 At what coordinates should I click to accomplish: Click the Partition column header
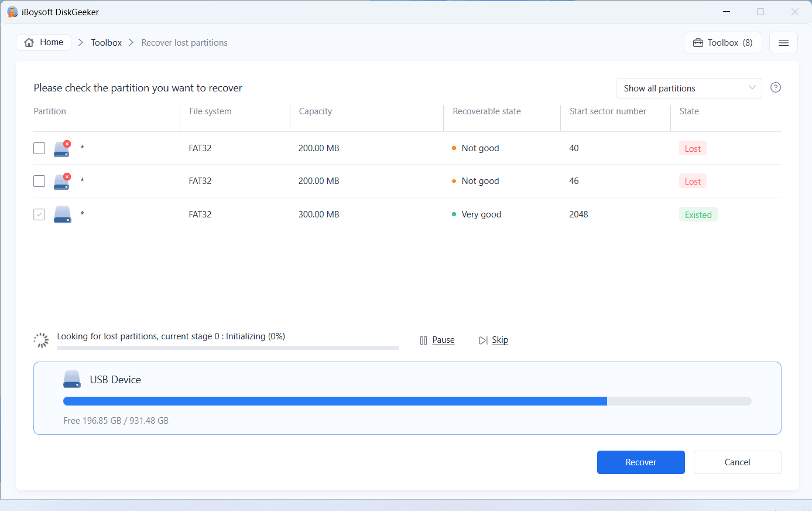[x=50, y=111]
